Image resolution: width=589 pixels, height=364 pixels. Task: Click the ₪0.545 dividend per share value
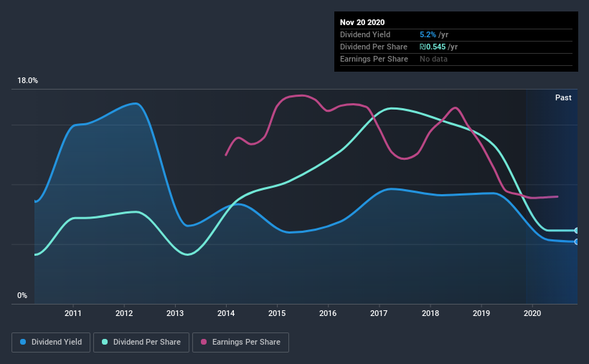(x=433, y=47)
